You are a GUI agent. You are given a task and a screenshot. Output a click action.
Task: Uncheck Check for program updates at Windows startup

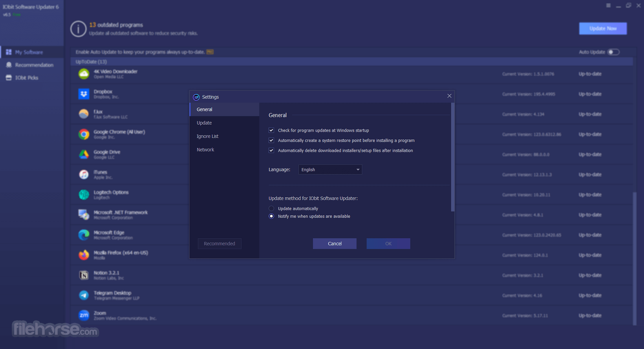tap(271, 130)
